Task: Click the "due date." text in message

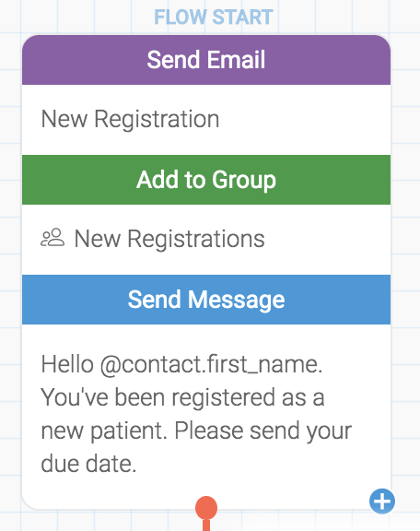Action: click(x=88, y=464)
